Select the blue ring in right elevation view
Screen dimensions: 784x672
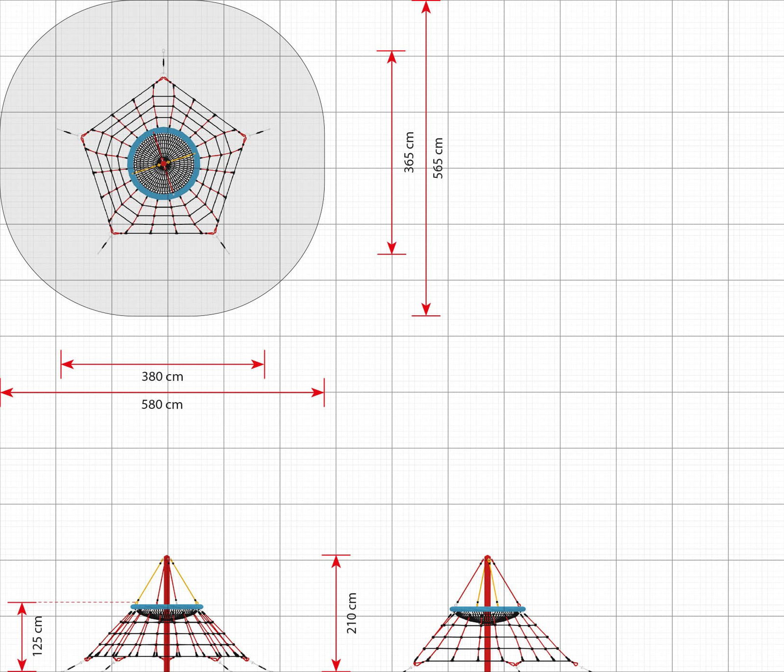tap(487, 609)
